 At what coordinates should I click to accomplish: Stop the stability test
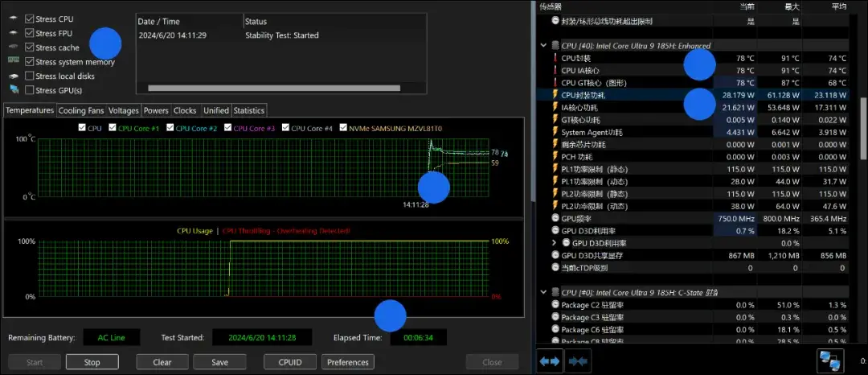pyautogui.click(x=92, y=362)
